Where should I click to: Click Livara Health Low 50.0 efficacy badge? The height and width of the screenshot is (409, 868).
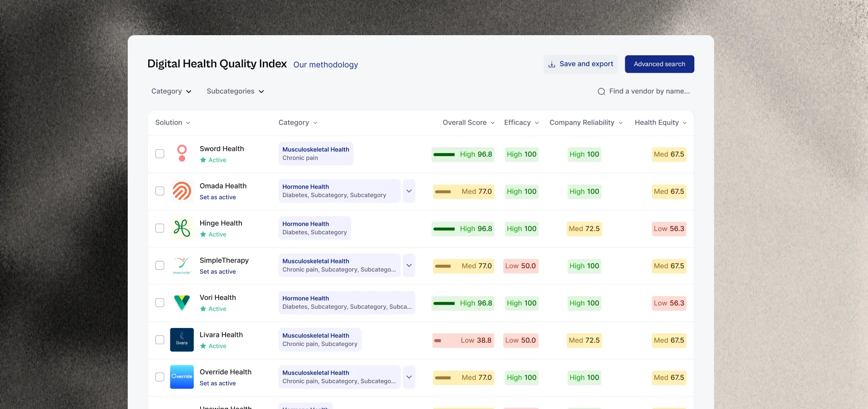click(x=520, y=340)
